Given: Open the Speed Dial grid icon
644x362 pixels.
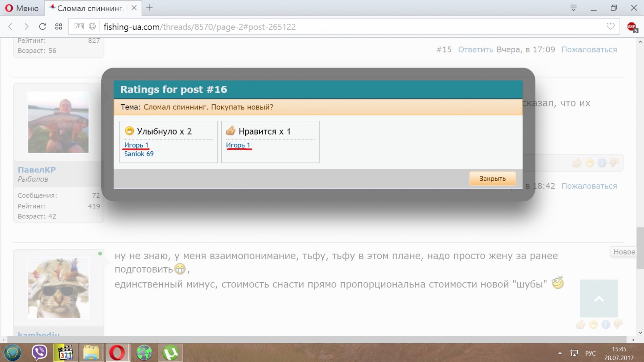Looking at the screenshot, I should click(59, 26).
